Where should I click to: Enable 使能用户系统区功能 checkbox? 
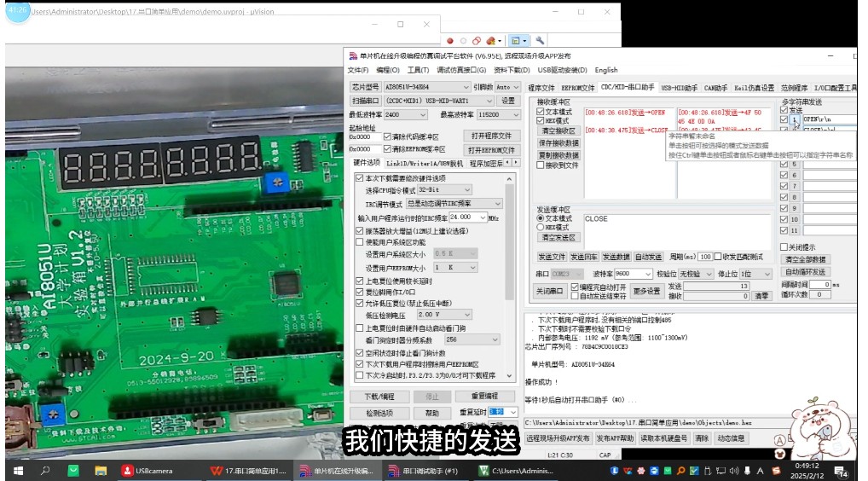(x=360, y=242)
